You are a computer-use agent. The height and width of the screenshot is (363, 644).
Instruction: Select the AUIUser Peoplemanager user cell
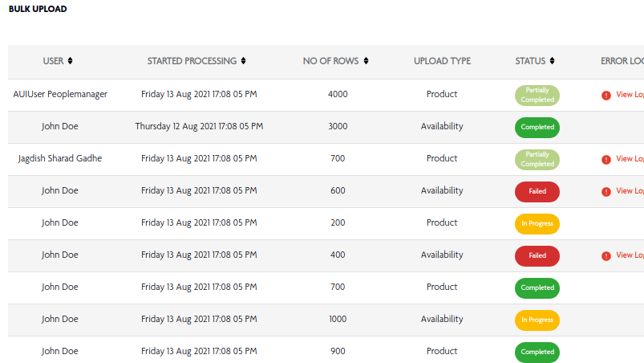pyautogui.click(x=60, y=94)
